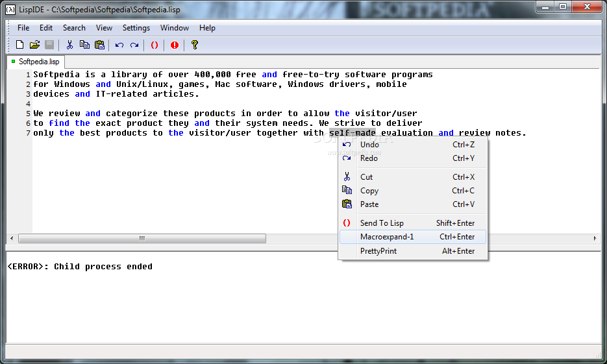The width and height of the screenshot is (607, 364).
Task: Click the horizontal scrollbar left arrow
Action: (x=12, y=238)
